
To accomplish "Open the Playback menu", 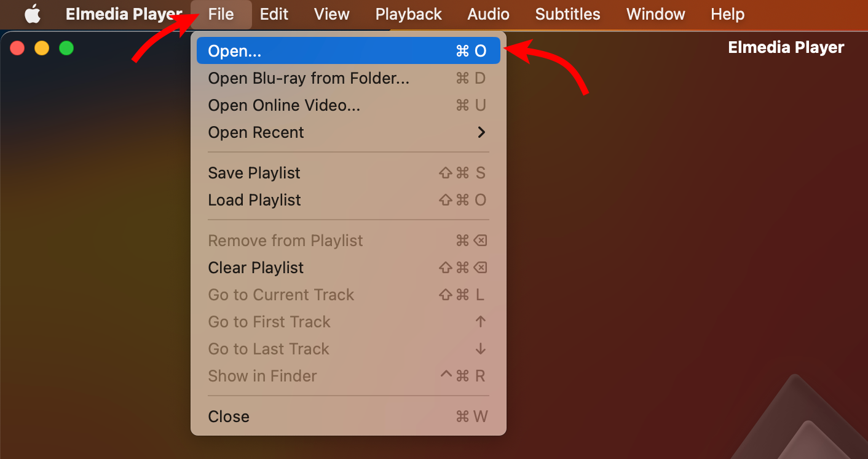I will [x=409, y=14].
